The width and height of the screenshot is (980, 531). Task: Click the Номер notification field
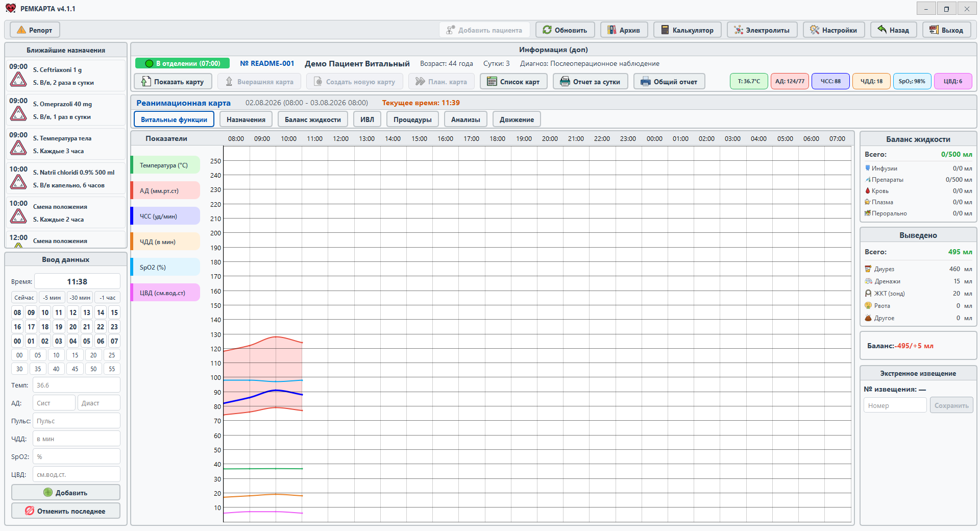895,405
